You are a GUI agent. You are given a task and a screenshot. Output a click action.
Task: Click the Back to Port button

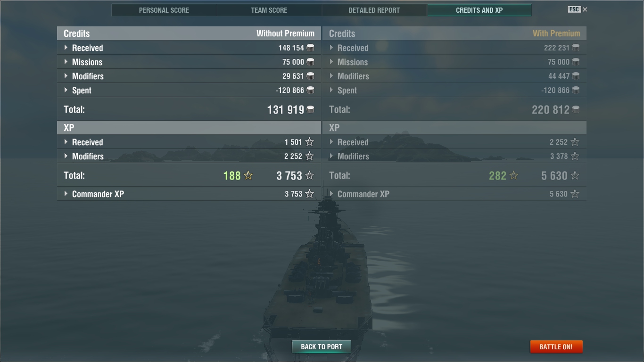coord(322,346)
